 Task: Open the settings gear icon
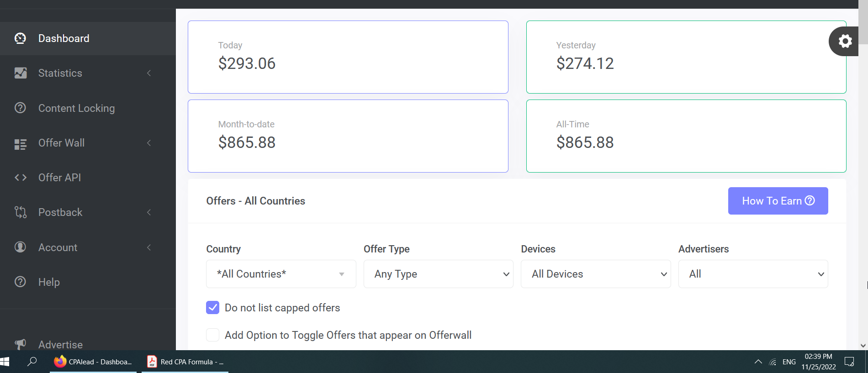(x=845, y=41)
